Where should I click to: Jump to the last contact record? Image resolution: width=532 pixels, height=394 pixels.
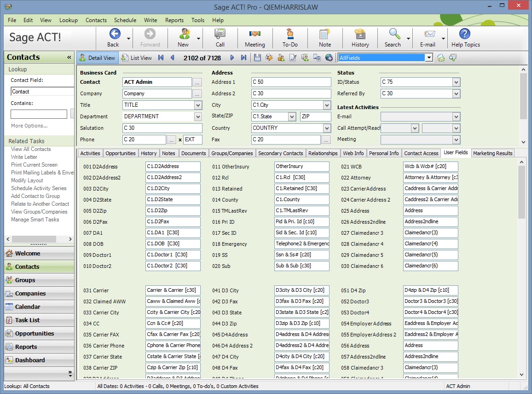[243, 58]
